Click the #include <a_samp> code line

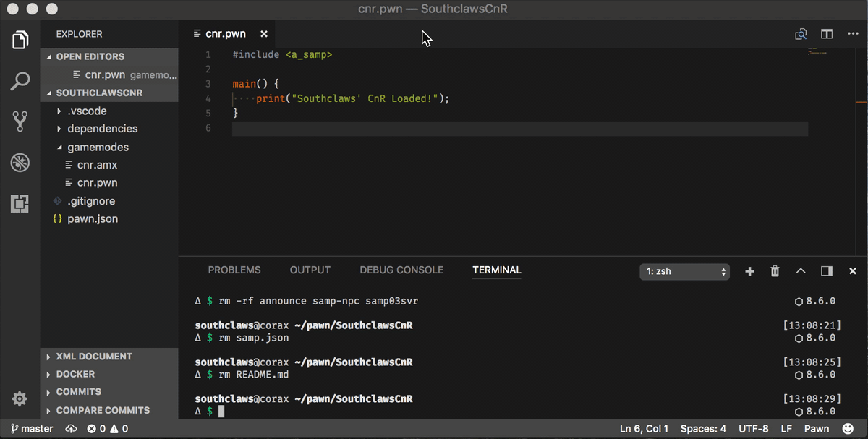(x=282, y=54)
